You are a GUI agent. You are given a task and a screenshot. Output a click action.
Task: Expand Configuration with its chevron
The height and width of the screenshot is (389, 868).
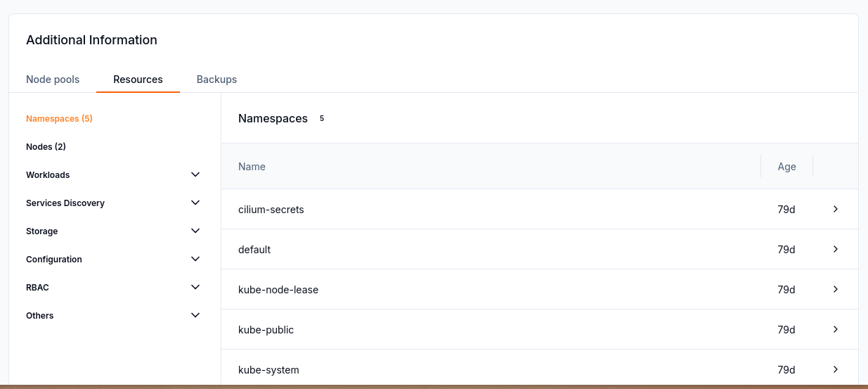pyautogui.click(x=195, y=259)
